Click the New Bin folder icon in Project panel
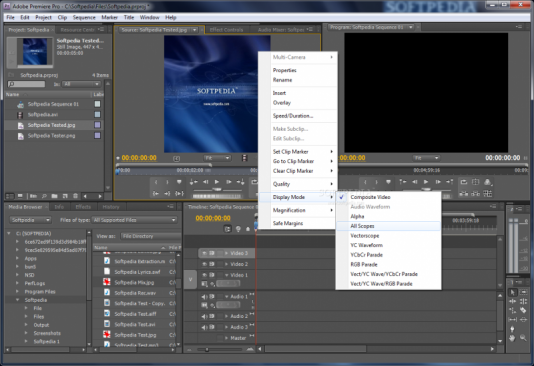 [54, 196]
